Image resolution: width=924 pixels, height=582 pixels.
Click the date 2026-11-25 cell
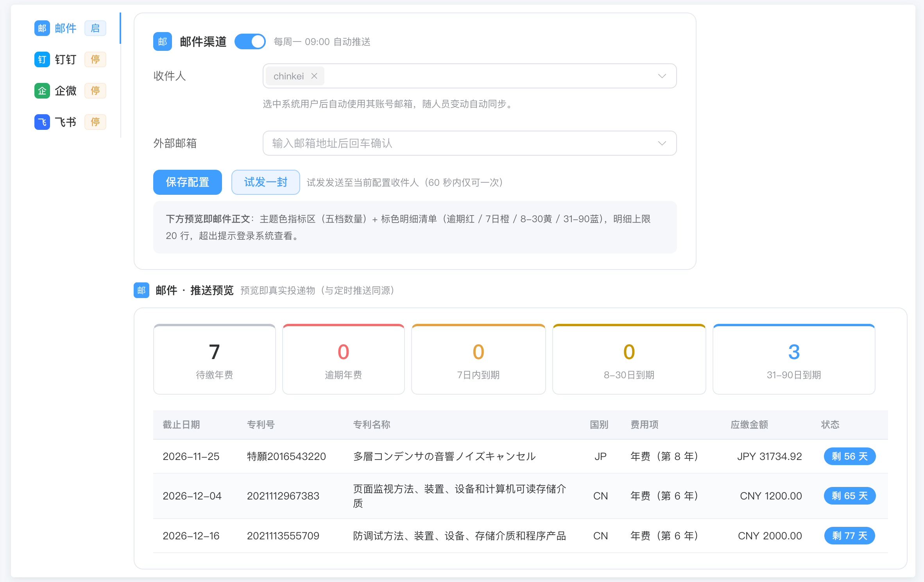tap(191, 456)
